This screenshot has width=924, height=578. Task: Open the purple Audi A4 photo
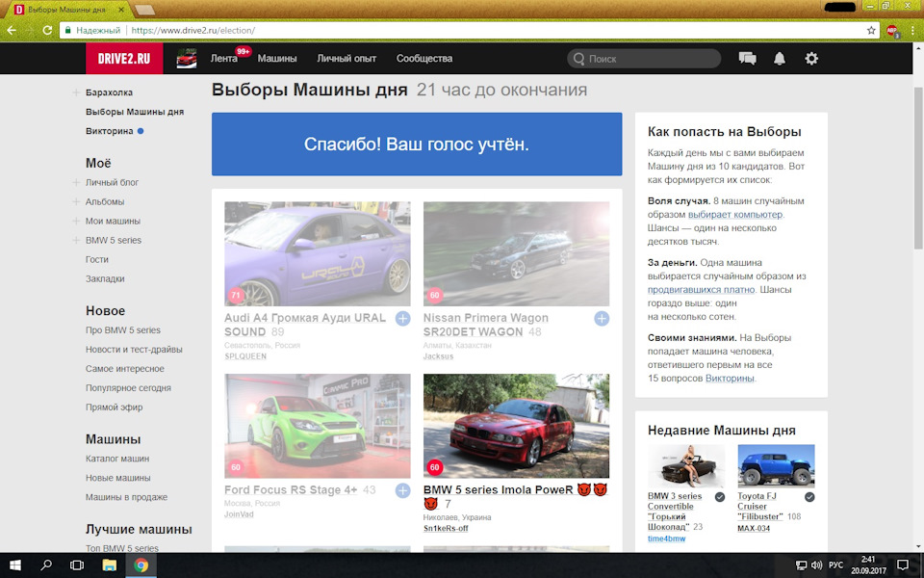(x=317, y=253)
